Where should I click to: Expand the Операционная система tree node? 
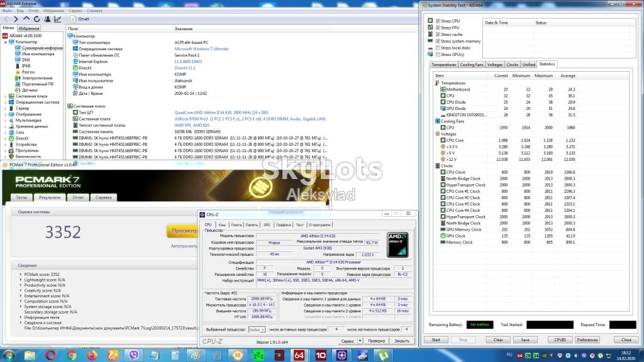pos(5,102)
